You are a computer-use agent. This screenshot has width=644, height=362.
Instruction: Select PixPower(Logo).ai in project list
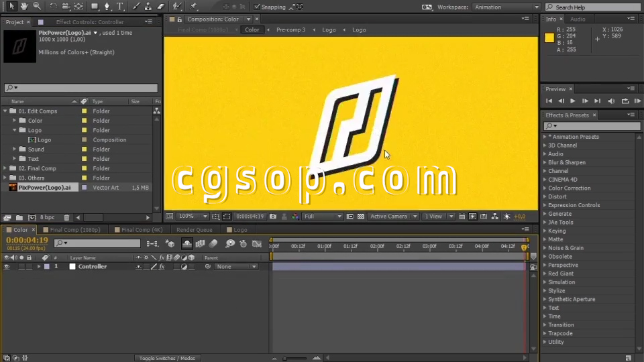44,188
